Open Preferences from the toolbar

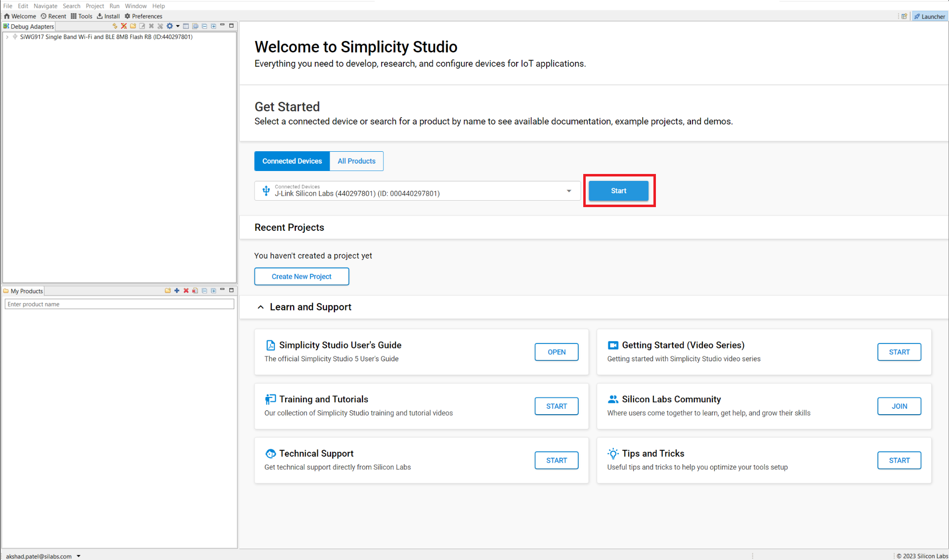pos(143,16)
